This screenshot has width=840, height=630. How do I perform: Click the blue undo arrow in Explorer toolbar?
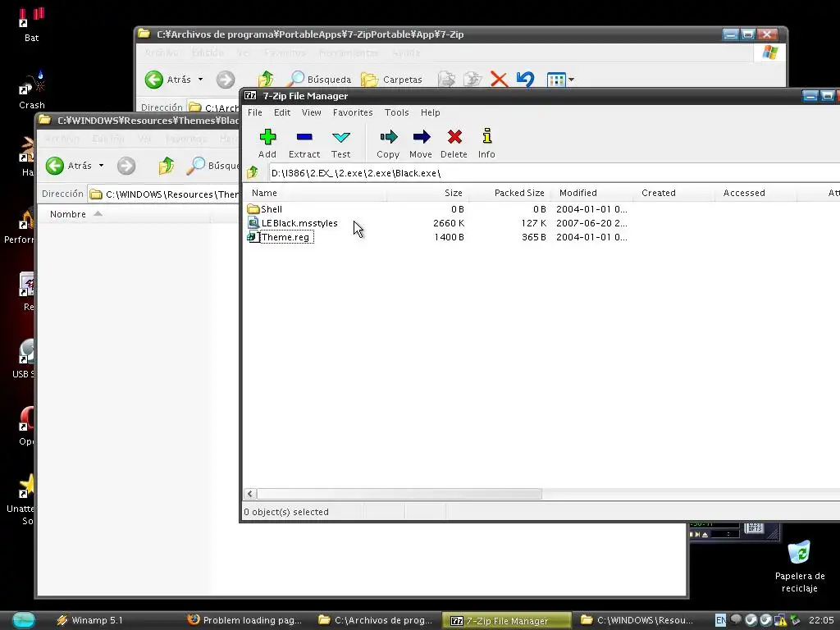526,80
